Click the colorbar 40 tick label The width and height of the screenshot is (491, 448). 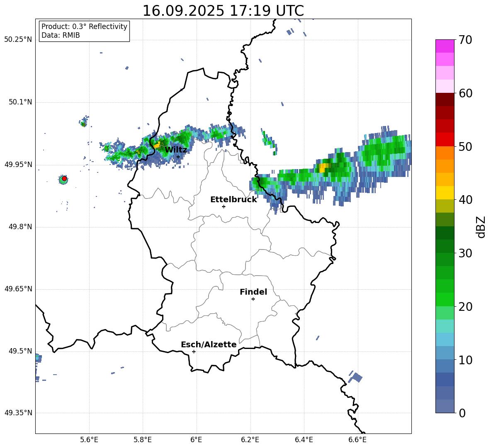pyautogui.click(x=465, y=200)
